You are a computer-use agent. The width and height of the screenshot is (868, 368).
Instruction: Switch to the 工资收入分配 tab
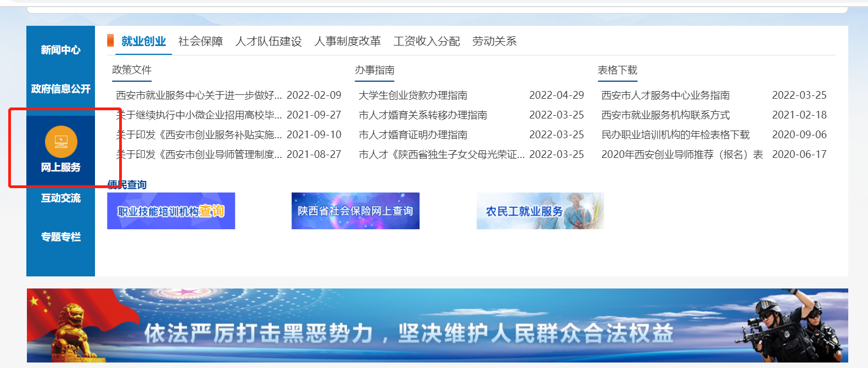click(427, 41)
